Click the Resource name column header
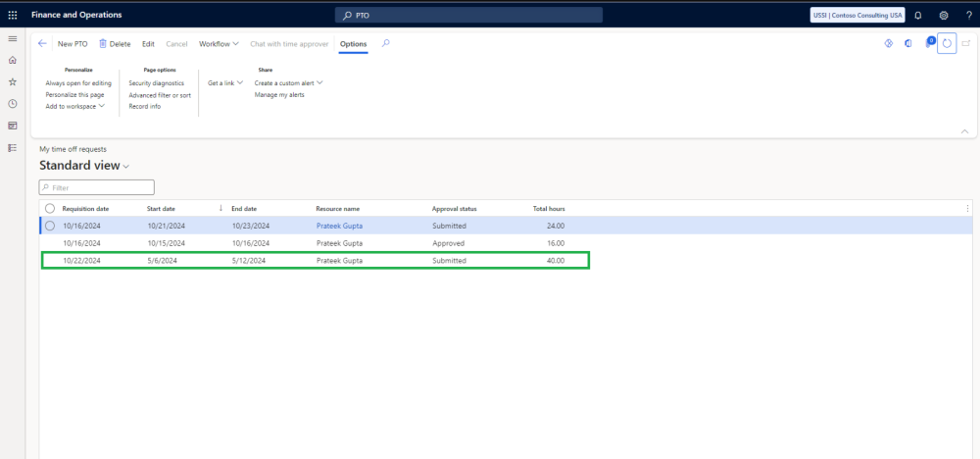 click(x=338, y=208)
